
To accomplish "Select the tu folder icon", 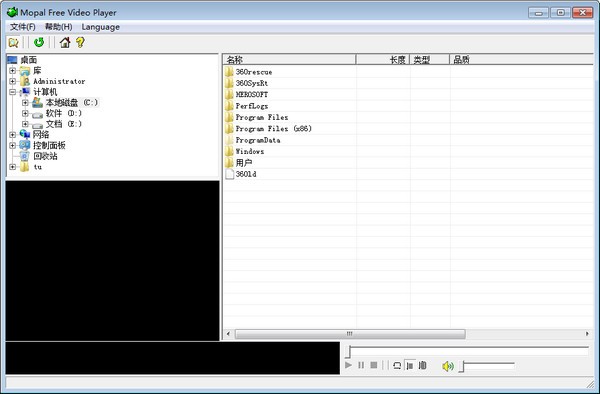I will click(25, 167).
